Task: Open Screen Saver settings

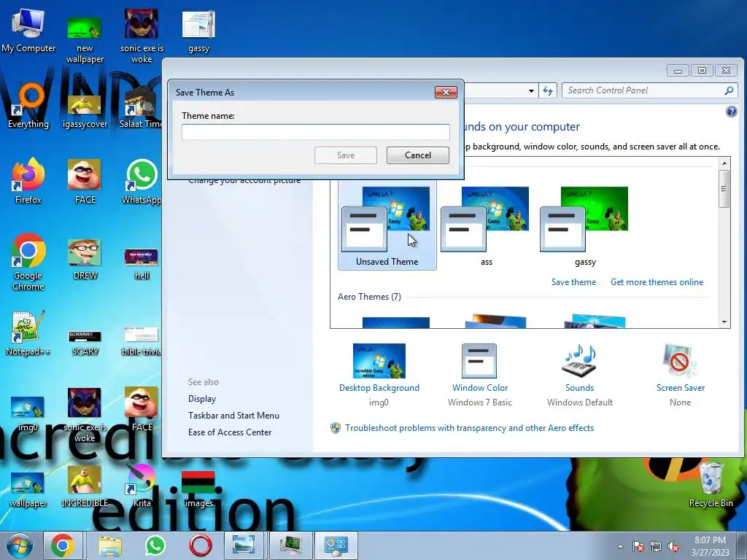Action: [x=681, y=376]
